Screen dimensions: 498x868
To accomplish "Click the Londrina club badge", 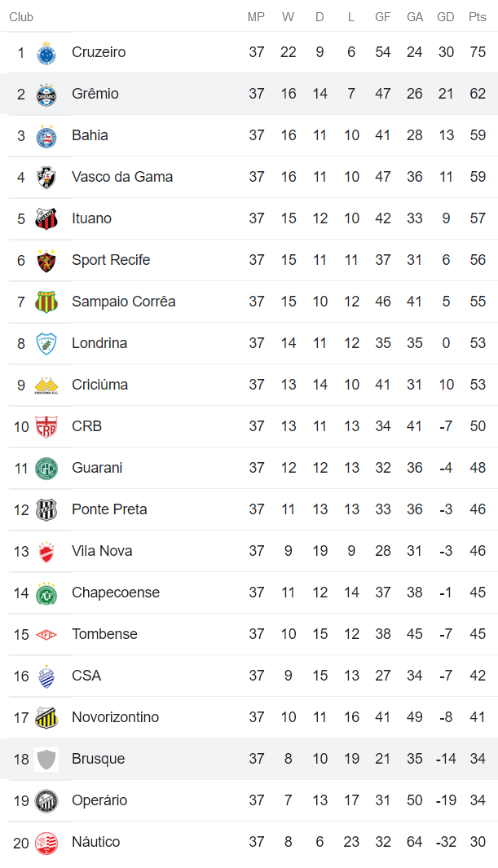I will (46, 344).
